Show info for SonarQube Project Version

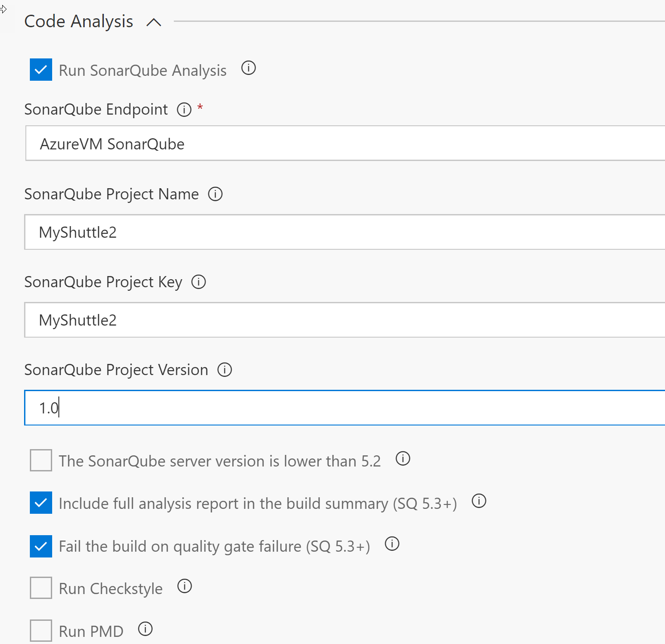pos(225,370)
